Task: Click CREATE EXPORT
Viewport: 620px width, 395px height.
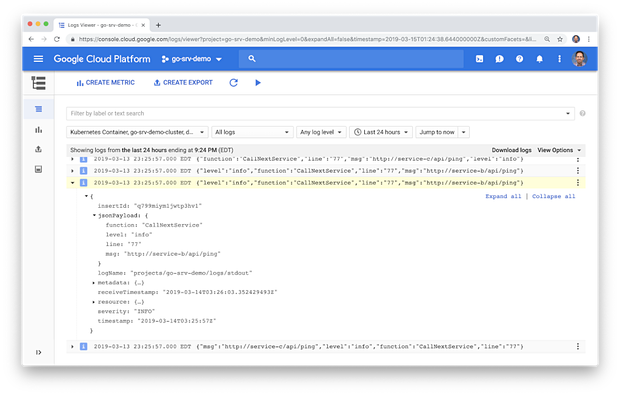Action: [x=183, y=83]
